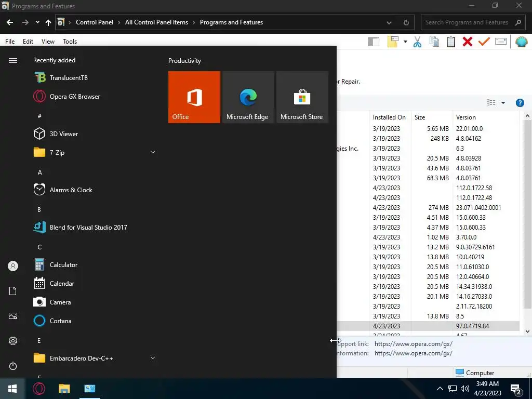Click the globe shell icon in toolbar
Screen dimensions: 532x399
coord(522,42)
